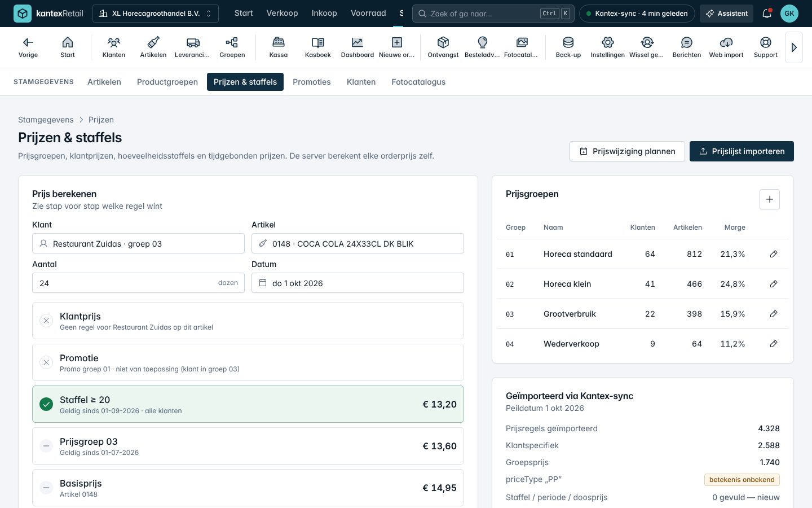Go back with the Vorige toolbar icon

28,47
